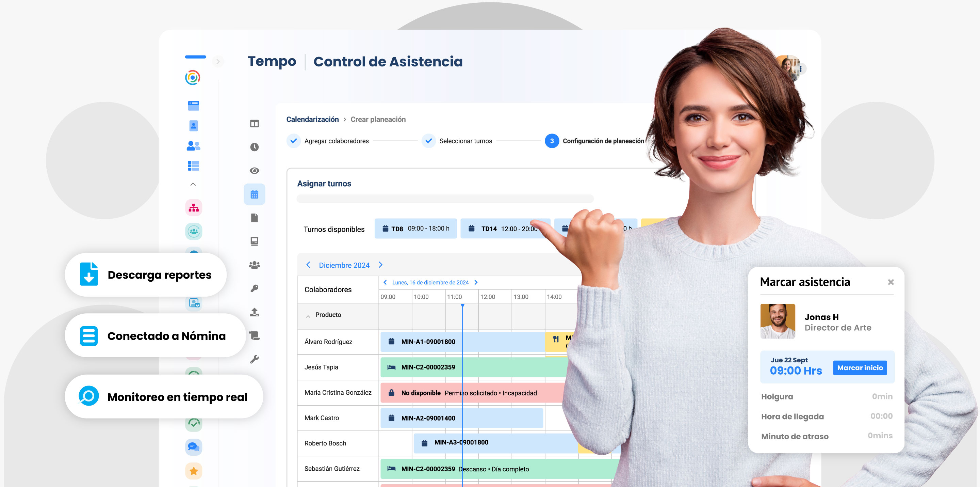
Task: Click the pink organization chart icon
Action: [x=194, y=207]
